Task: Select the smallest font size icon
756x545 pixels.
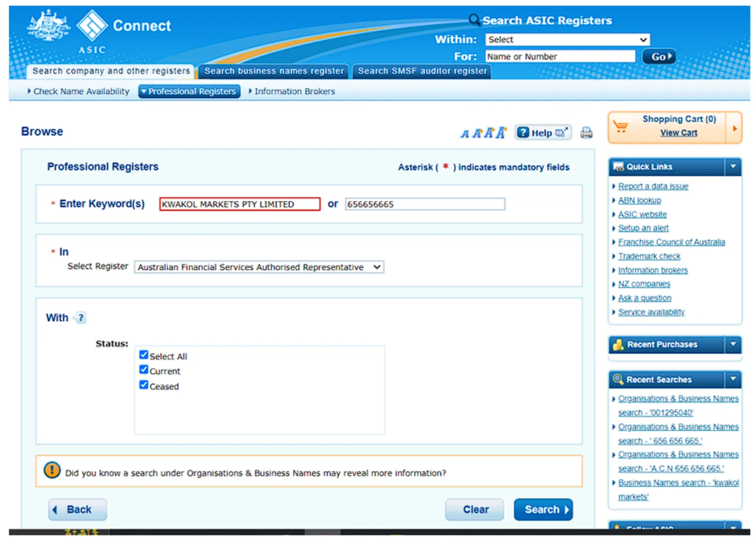Action: 465,134
